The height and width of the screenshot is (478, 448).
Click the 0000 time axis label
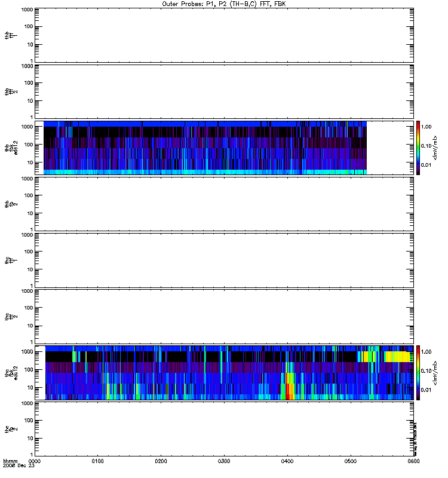[x=35, y=461]
